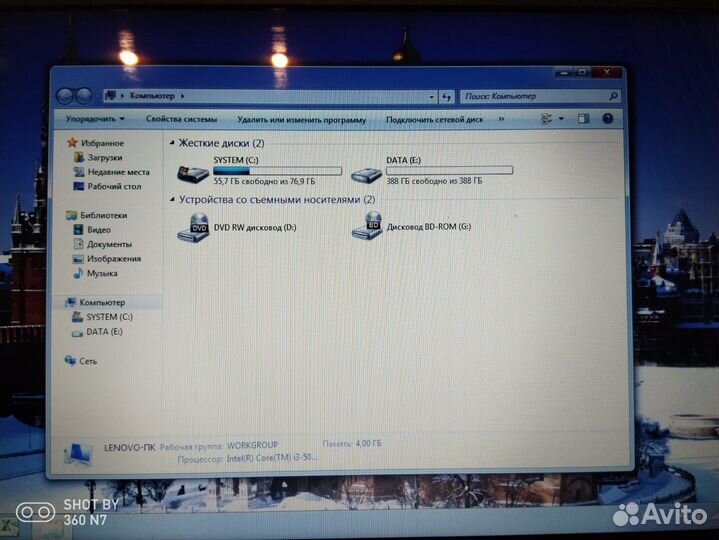Open the view options dropdown arrow
Viewport: 719px width, 540px height.
[561, 119]
